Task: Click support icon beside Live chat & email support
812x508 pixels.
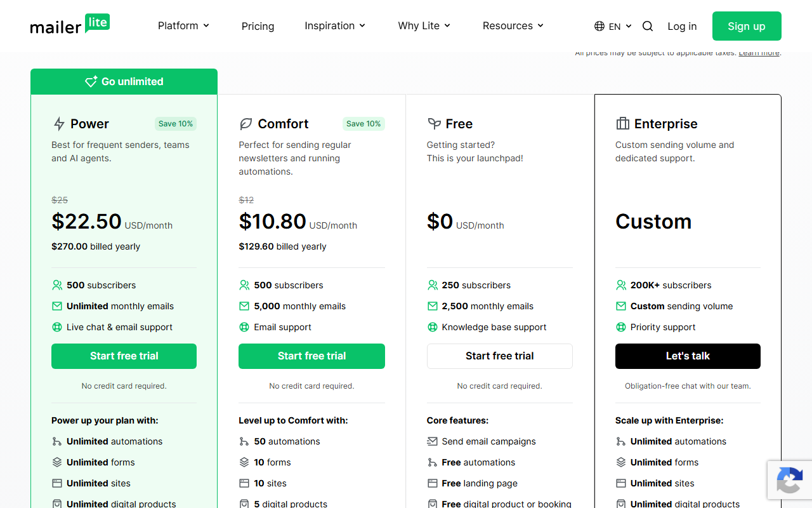Action: coord(57,327)
